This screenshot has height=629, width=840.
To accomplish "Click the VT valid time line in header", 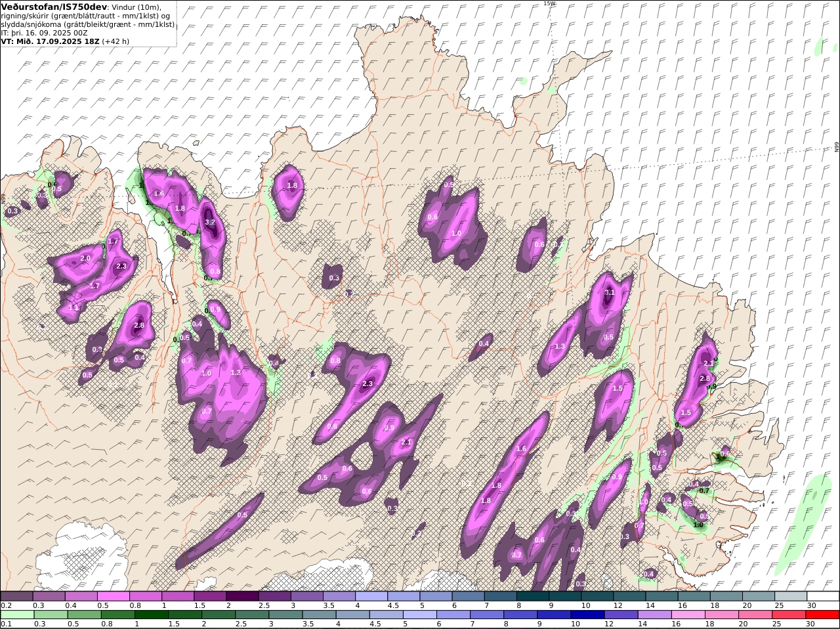I will point(64,41).
